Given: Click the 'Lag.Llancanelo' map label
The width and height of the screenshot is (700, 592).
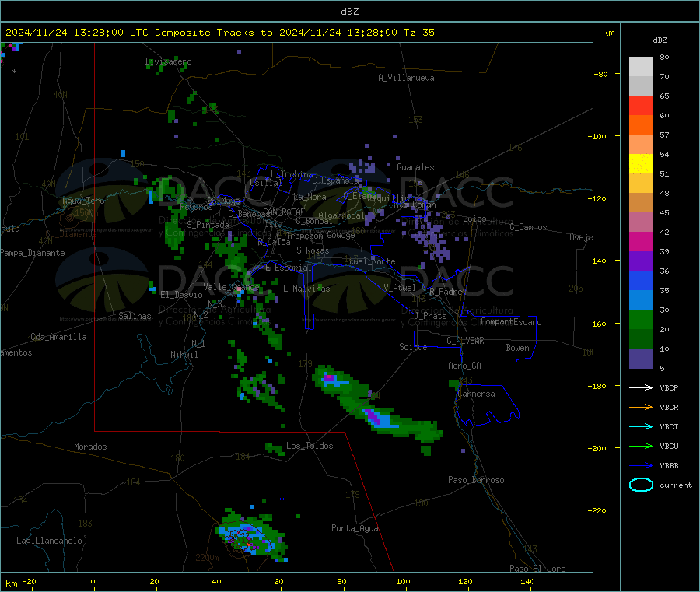Looking at the screenshot, I should pos(49,541).
